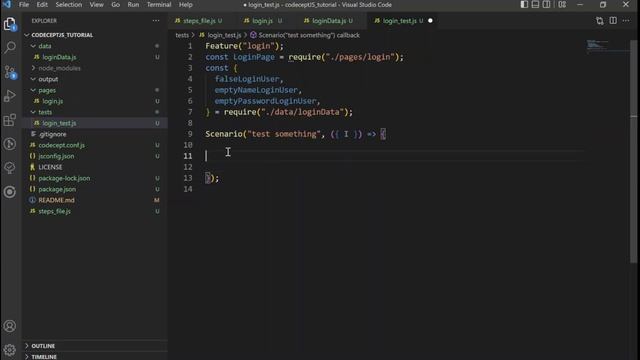Click the editor vertical scrollbar
640x360 pixels.
[x=633, y=151]
